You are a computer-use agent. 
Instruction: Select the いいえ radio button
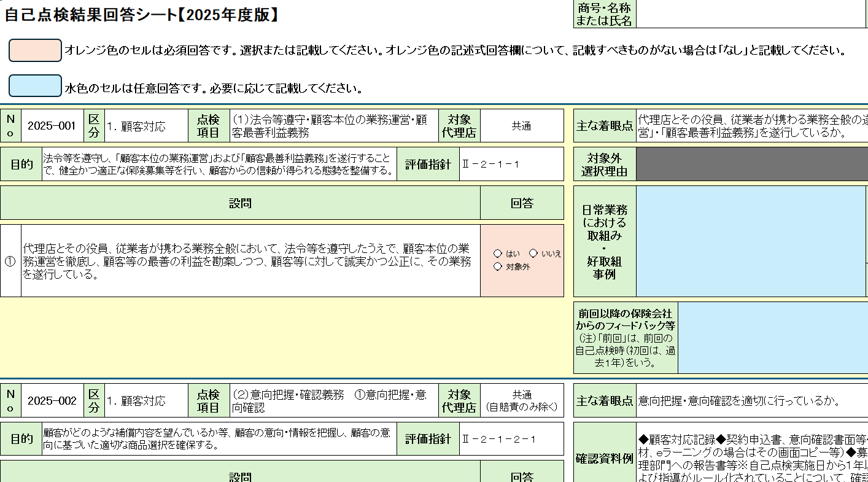tap(533, 254)
